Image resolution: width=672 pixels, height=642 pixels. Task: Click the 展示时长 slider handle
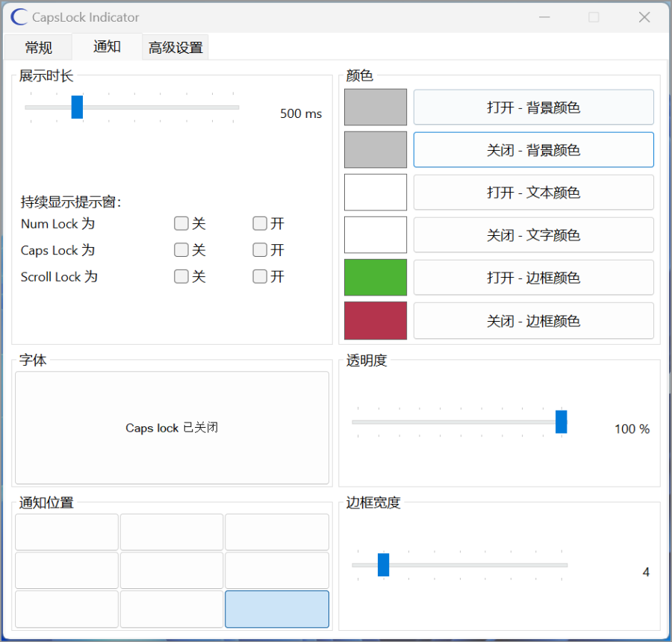click(x=77, y=107)
